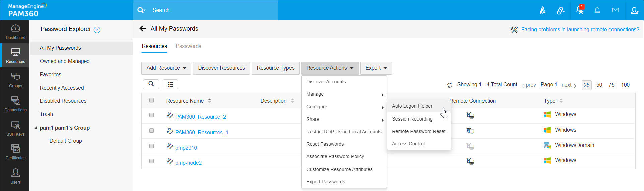Tick the checkbox for PAM360_Resource_2
This screenshot has height=191, width=644.
(152, 115)
